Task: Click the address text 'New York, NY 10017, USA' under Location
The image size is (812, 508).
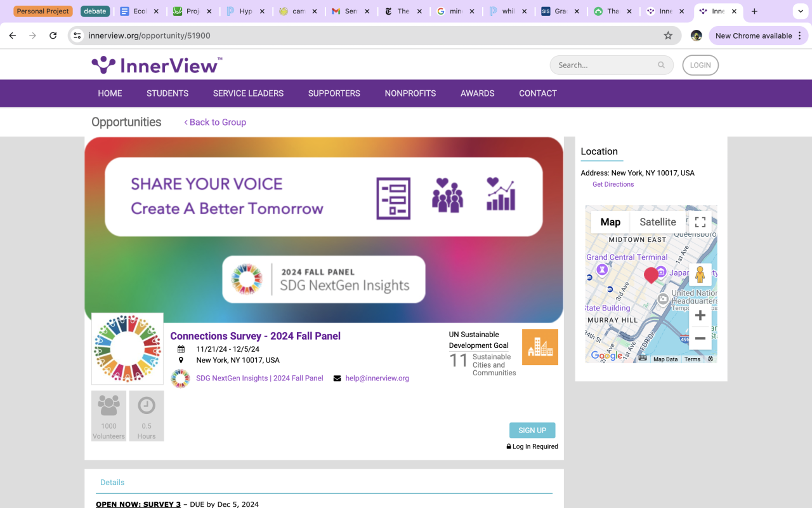Action: 653,173
